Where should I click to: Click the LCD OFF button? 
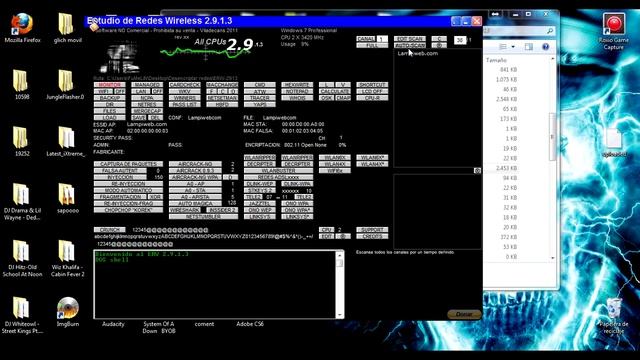(372, 91)
